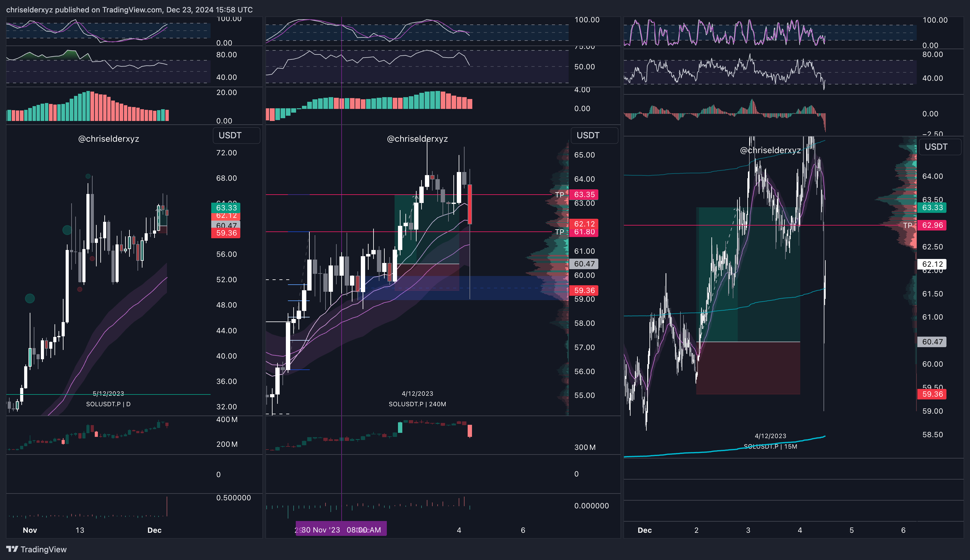
Task: Click the green 63.33 price label on the 15M chart
Action: [932, 208]
